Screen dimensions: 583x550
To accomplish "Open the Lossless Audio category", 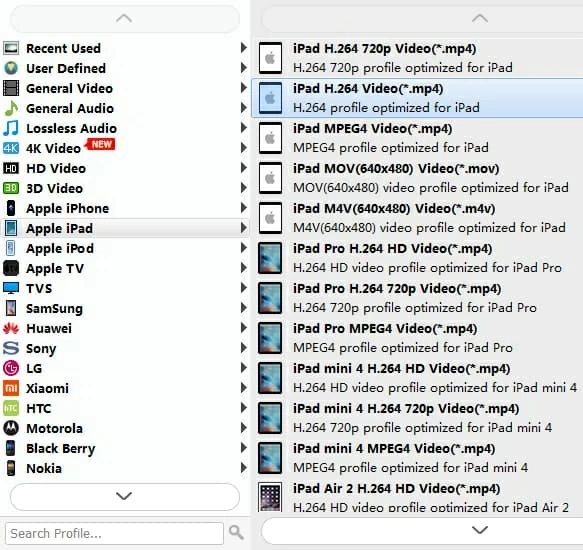I will coord(125,129).
